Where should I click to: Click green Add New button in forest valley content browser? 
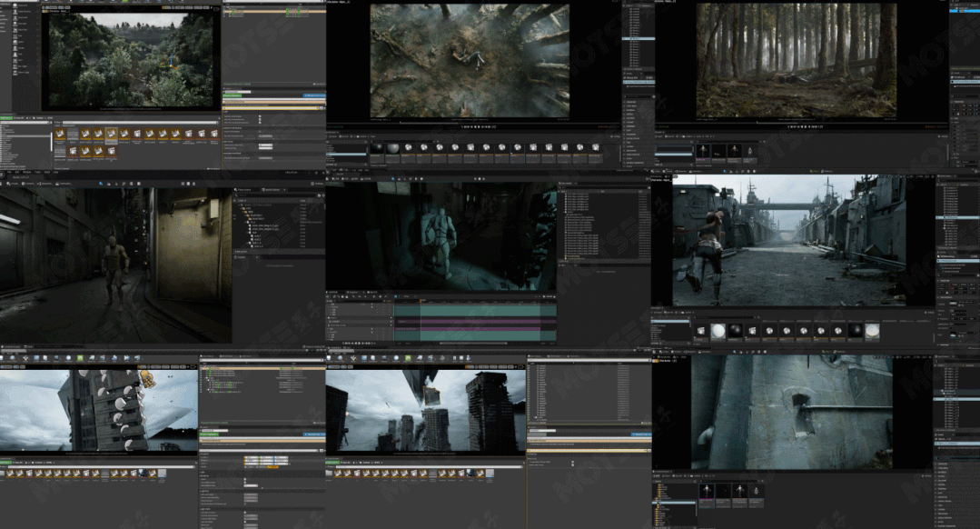tap(7, 117)
